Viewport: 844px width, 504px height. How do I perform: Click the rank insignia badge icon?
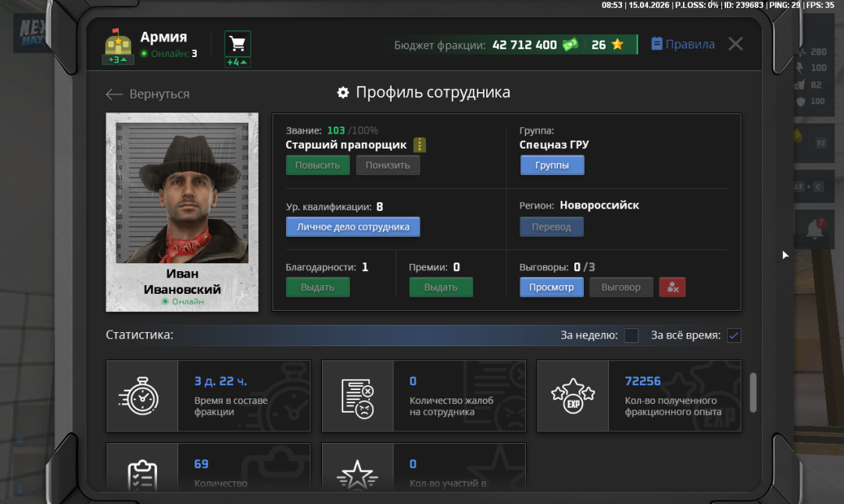420,145
